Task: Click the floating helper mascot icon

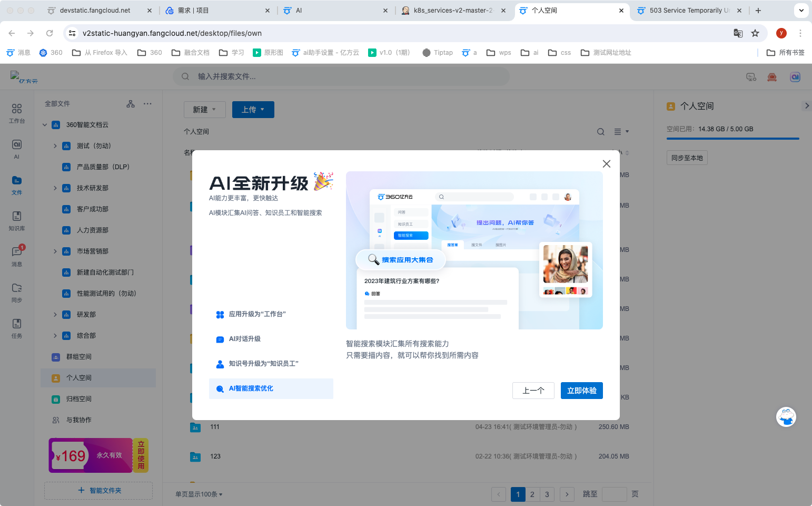Action: click(786, 417)
